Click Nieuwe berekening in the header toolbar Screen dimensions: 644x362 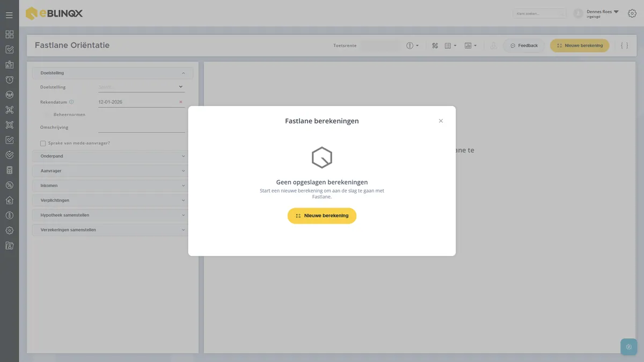(580, 46)
